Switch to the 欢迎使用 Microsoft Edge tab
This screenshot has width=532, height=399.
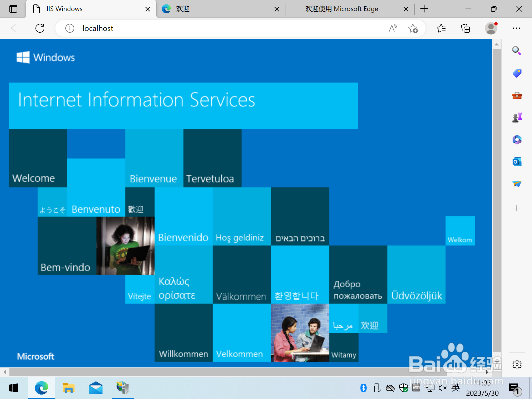click(349, 9)
